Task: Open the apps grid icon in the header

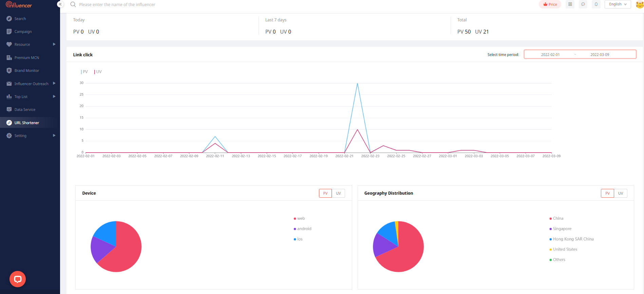Action: coord(570,4)
